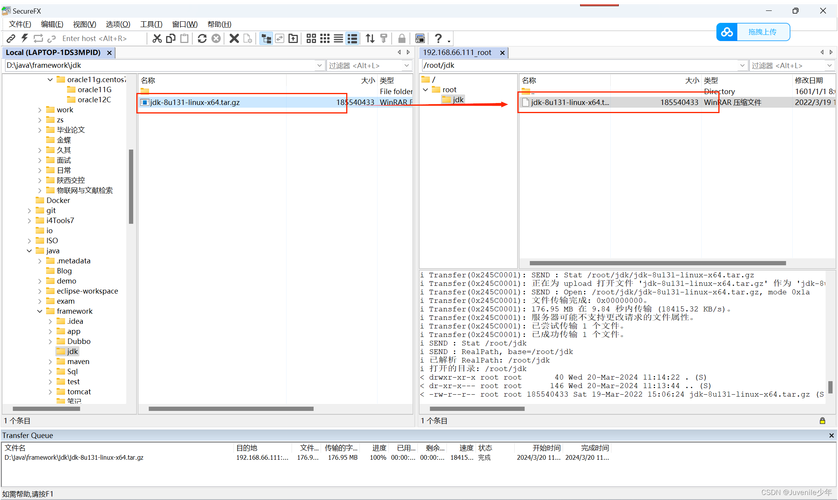Viewport: 838px width, 500px height.
Task: Click the 名称 column header in local pane
Action: (x=148, y=79)
